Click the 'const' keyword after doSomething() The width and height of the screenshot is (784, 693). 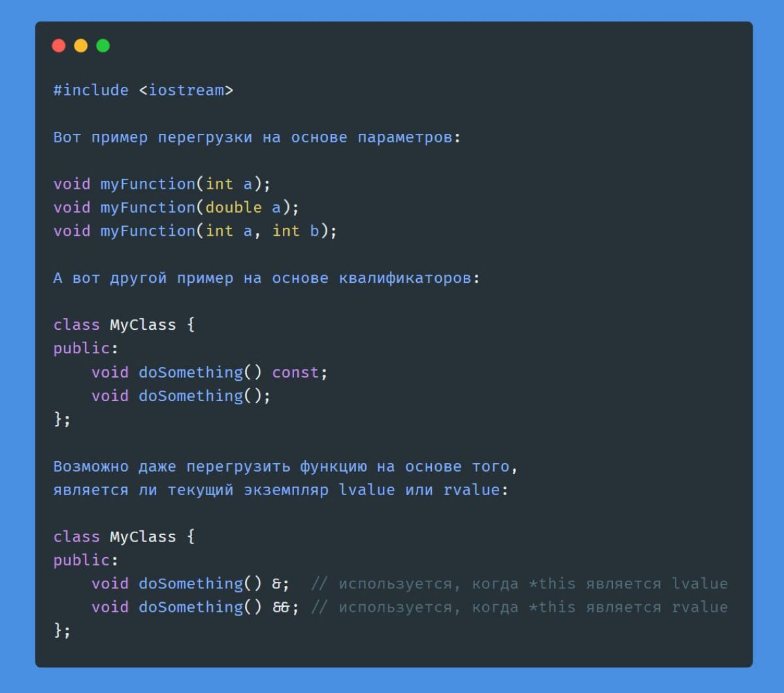(x=295, y=372)
